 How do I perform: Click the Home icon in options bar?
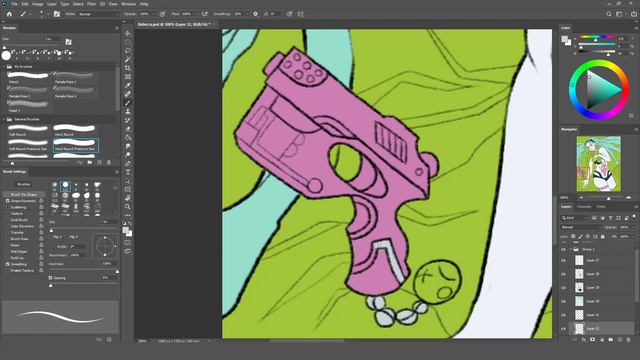coord(9,14)
